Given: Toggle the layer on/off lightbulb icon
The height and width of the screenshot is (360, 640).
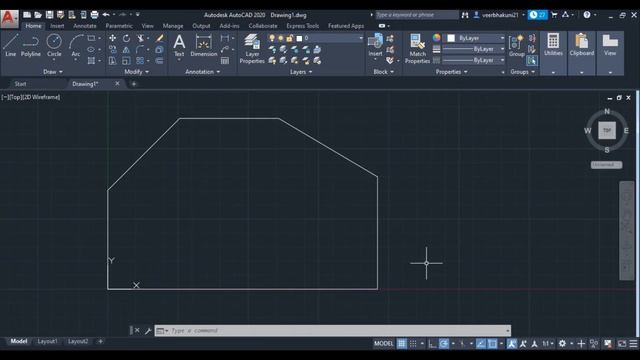Looking at the screenshot, I should click(272, 38).
